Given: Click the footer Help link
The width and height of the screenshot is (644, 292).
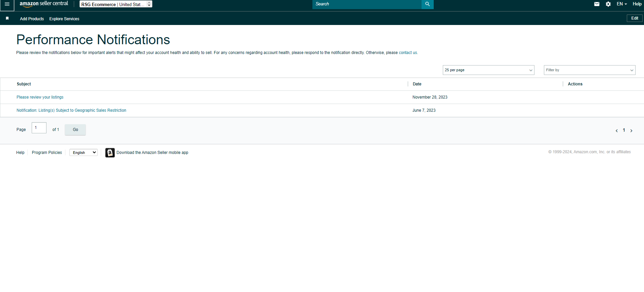Looking at the screenshot, I should coord(20,153).
